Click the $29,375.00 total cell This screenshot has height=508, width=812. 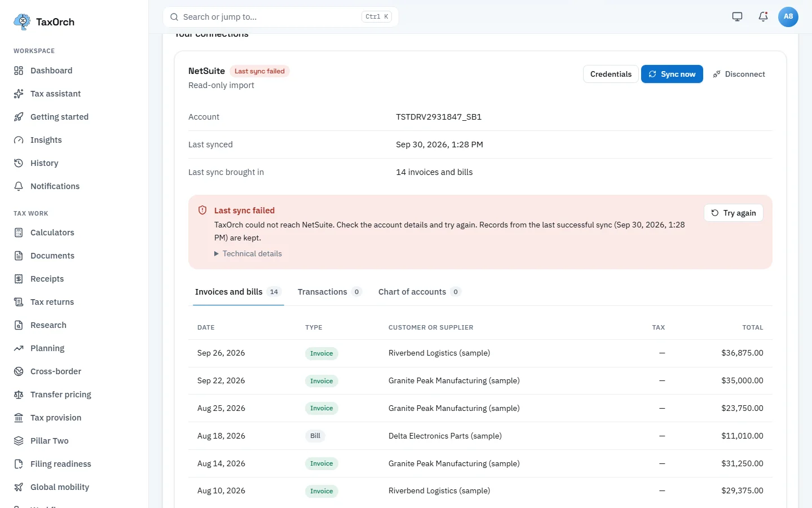[x=742, y=491]
